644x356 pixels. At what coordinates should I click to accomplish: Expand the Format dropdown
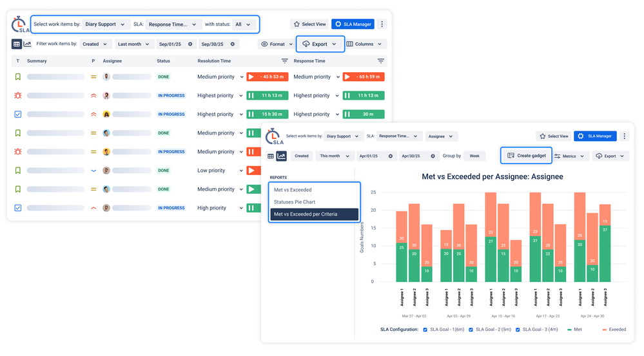click(277, 44)
